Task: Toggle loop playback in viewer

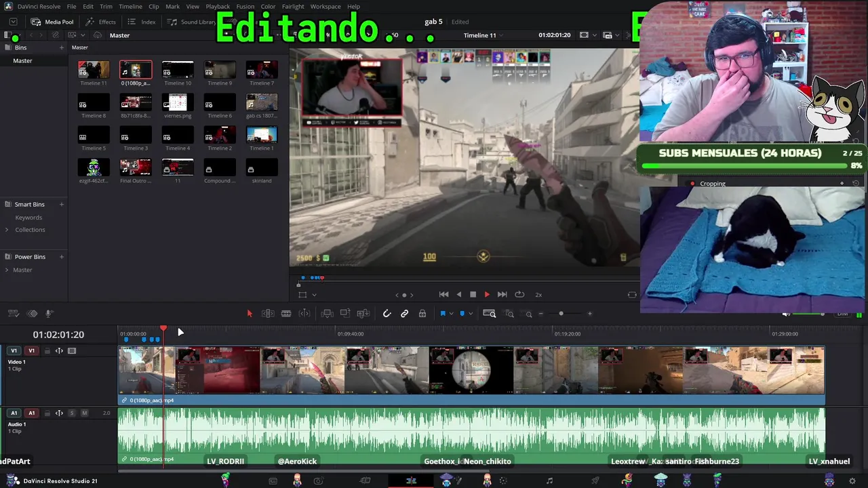Action: (519, 294)
